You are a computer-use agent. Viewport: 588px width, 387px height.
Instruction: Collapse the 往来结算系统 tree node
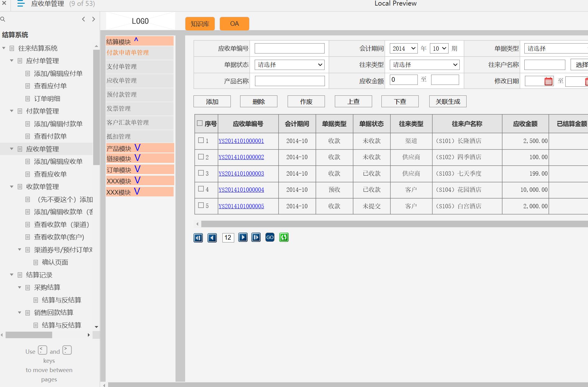(4, 48)
